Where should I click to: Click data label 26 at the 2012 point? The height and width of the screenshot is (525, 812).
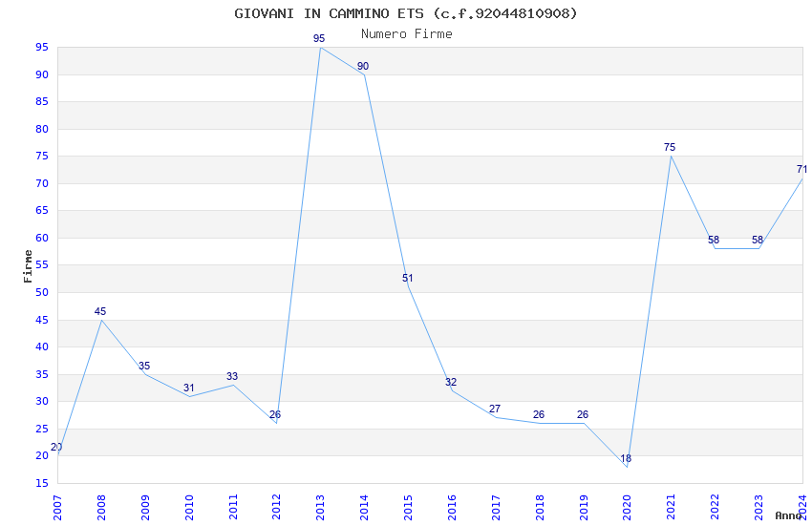(275, 414)
